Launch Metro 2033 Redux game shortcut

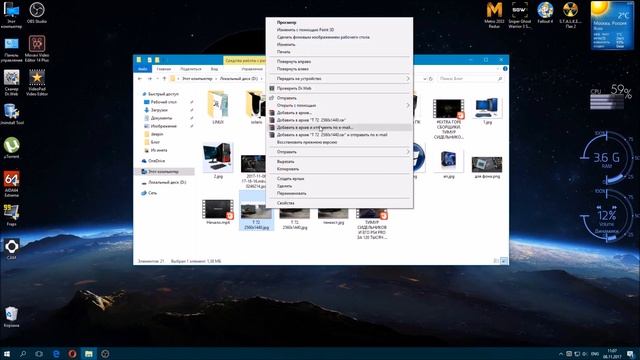[x=494, y=15]
